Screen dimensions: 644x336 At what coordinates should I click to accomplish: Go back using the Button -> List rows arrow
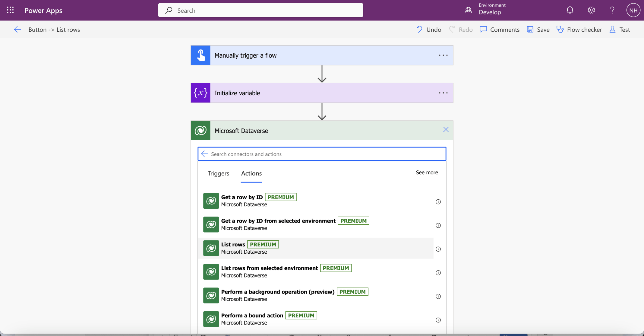pyautogui.click(x=17, y=30)
